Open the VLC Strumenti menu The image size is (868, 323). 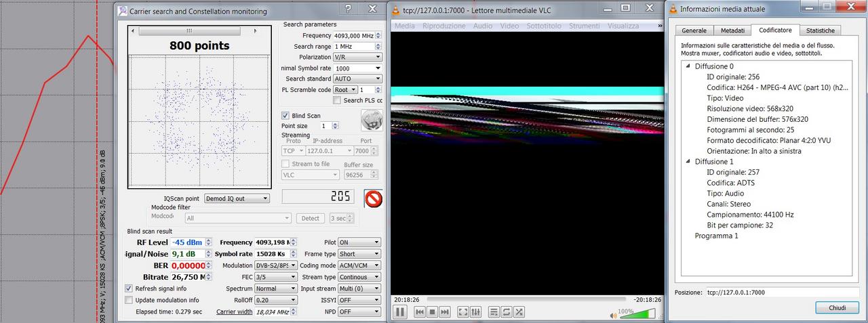tap(585, 26)
